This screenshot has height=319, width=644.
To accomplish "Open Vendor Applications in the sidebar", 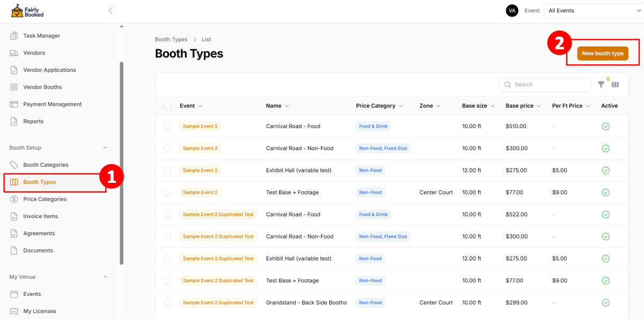I will pos(49,70).
